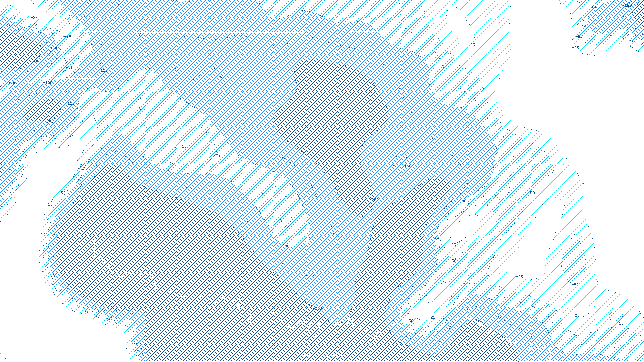Select the -200 label just above the white dashed border
Image resolution: width=644 pixels, height=362 pixels.
[x=317, y=309]
